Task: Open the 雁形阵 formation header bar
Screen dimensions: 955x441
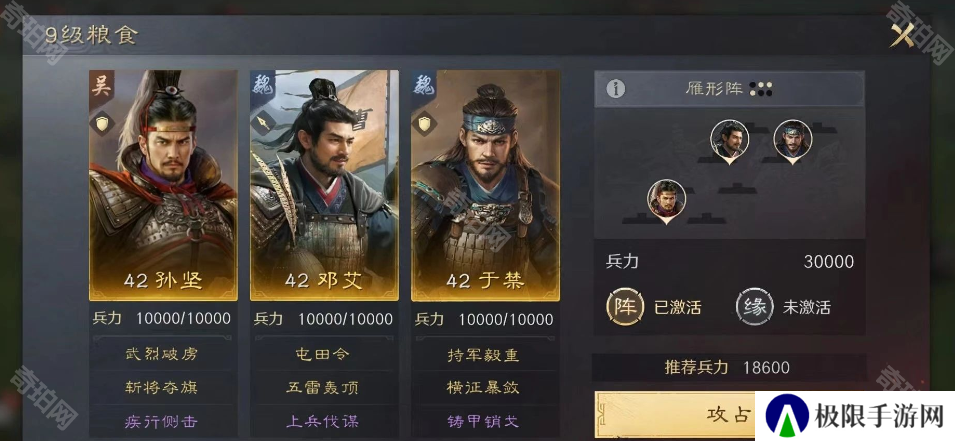Action: [729, 89]
